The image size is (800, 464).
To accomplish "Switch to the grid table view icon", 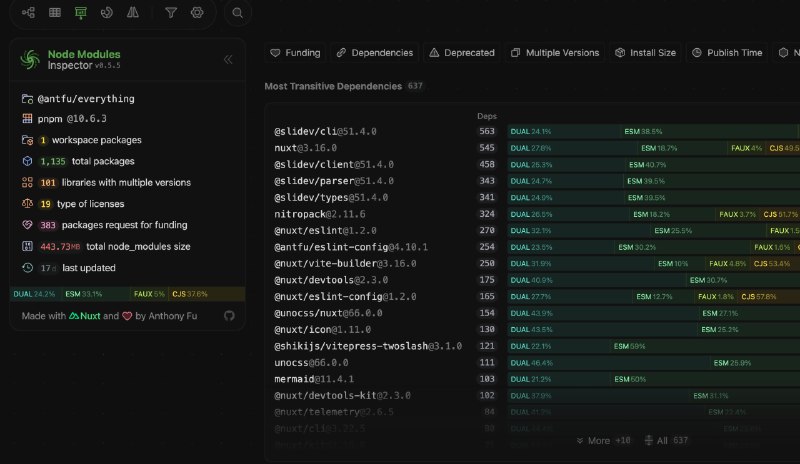I will point(54,13).
